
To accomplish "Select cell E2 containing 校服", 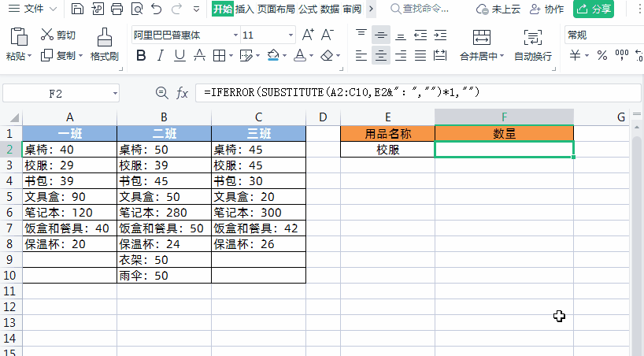I will 387,150.
